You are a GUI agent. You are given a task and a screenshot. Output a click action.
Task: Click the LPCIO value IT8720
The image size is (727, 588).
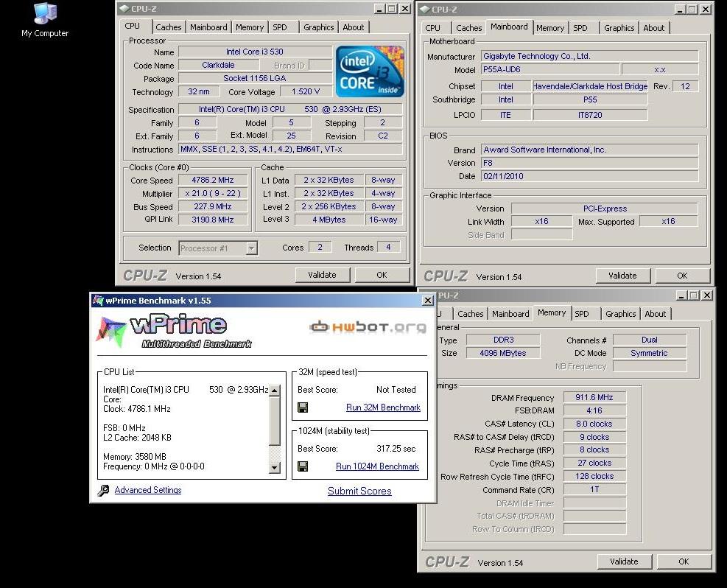(x=590, y=115)
